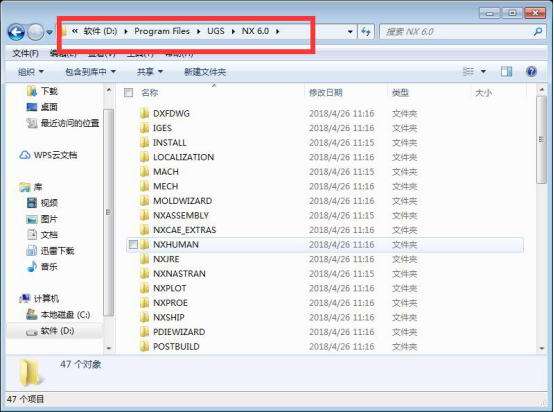The image size is (554, 412).
Task: Open WPS云文档 in navigation pane
Action: coord(48,155)
